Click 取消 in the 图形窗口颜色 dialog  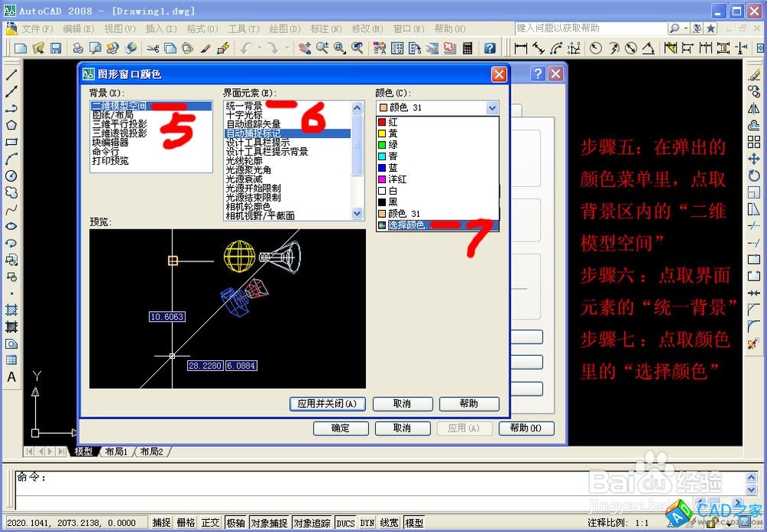coord(402,404)
